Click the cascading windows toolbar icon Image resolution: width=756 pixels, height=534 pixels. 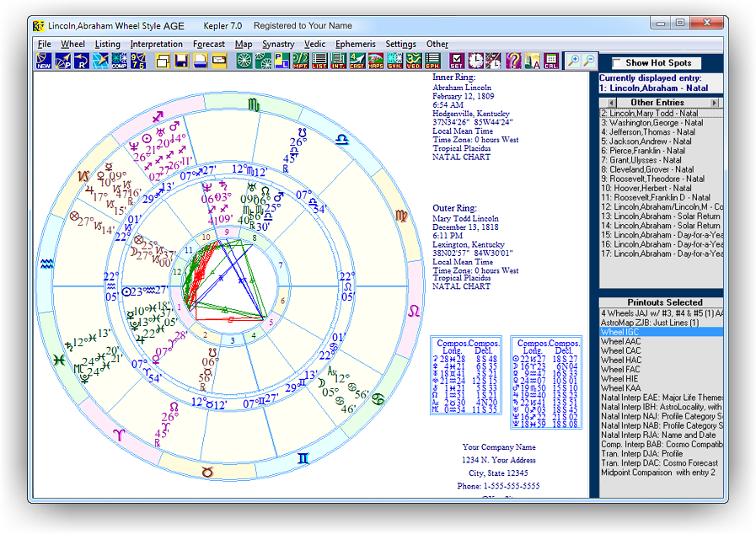tap(163, 61)
